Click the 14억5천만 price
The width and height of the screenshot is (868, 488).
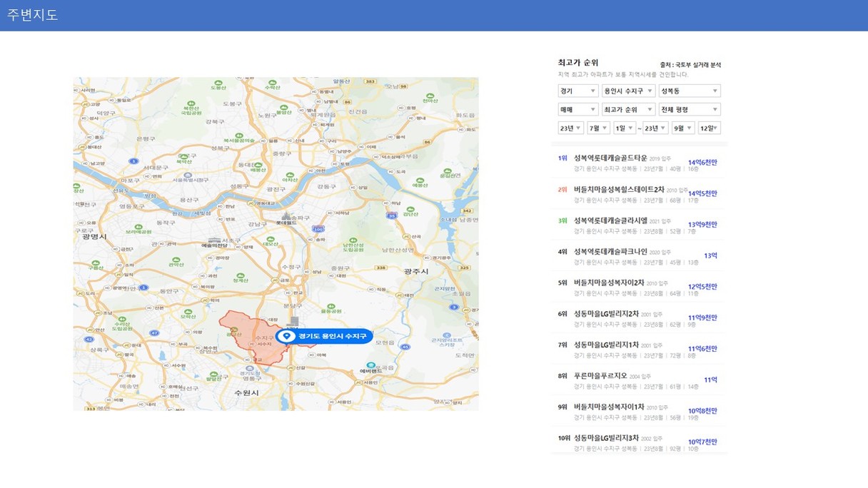[x=702, y=193]
